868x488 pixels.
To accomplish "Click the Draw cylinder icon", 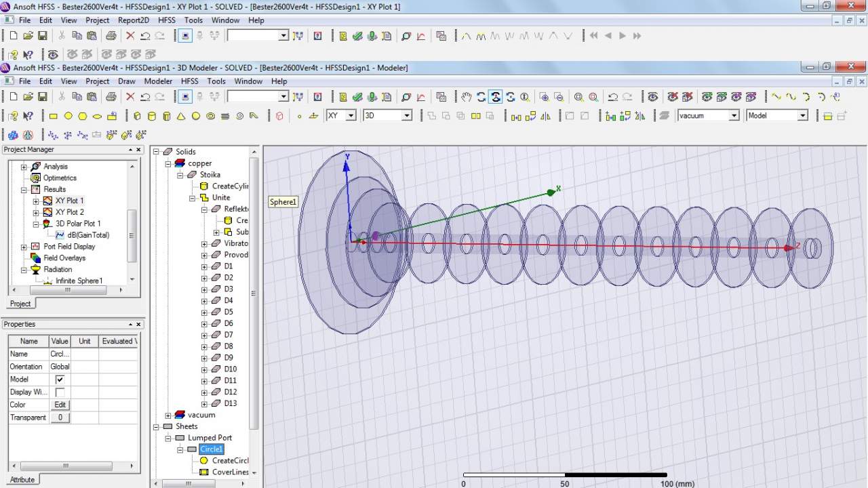I will [151, 116].
